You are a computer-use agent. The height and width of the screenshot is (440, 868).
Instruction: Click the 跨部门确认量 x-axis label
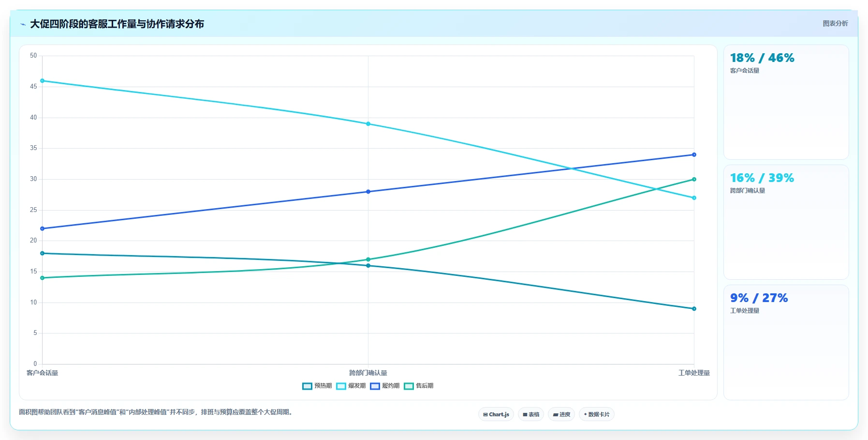tap(368, 373)
